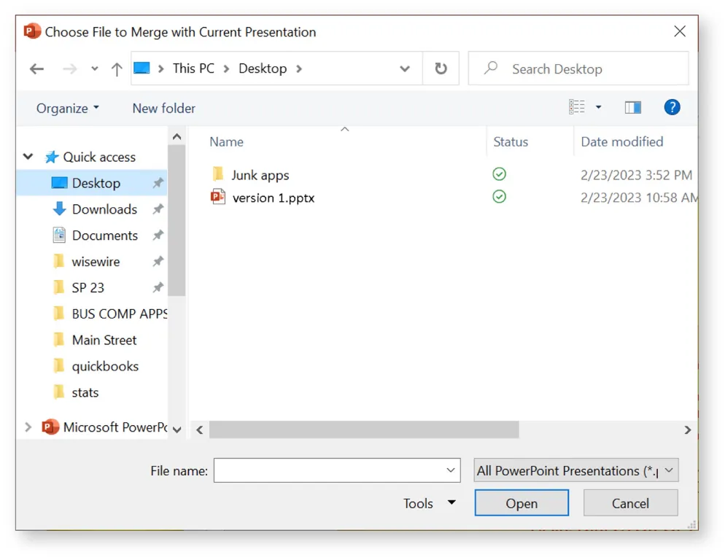Click the green sync status icon for version 1.pptx
This screenshot has width=728, height=560.
499,197
